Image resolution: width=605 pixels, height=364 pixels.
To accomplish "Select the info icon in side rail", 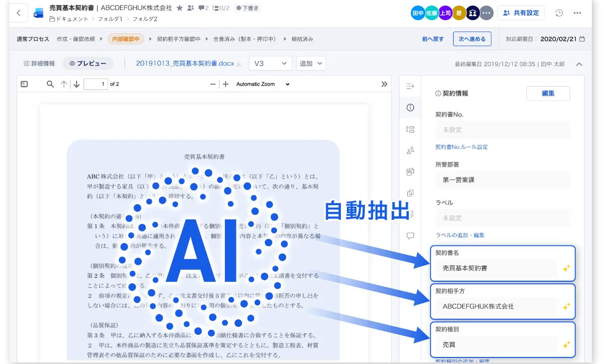I will (410, 107).
